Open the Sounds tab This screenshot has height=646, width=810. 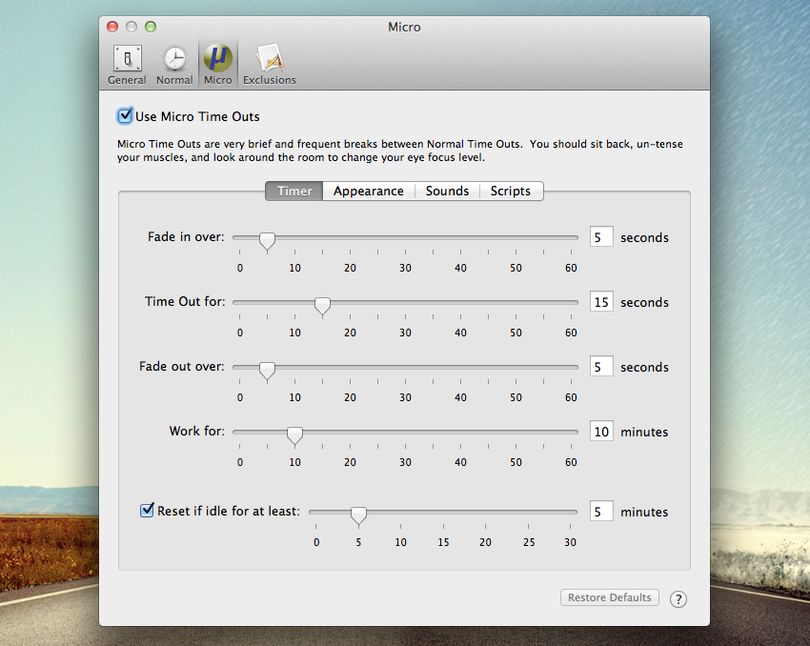tap(447, 191)
